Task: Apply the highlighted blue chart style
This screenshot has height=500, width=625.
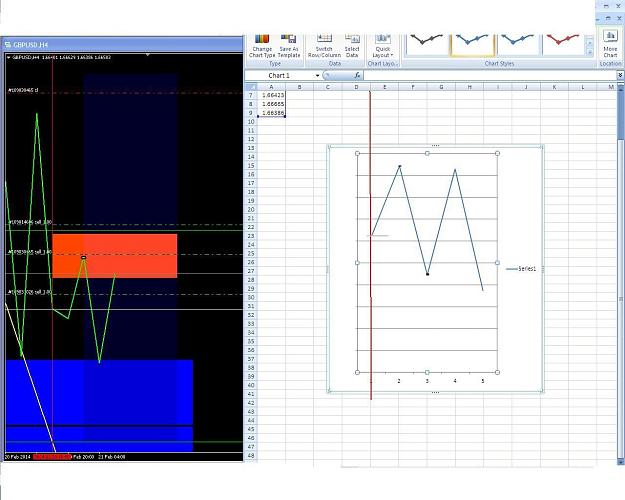Action: (x=472, y=45)
